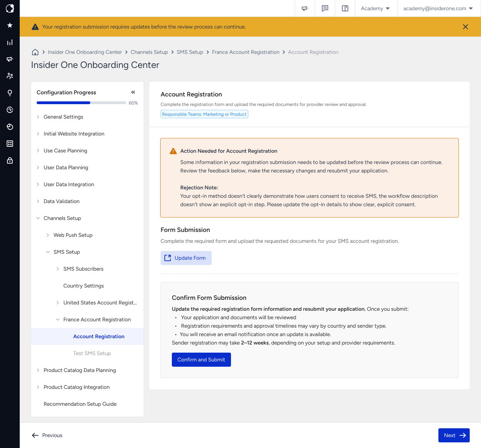Open the Academy dropdown
Viewport: 481px width, 448px height.
(375, 8)
